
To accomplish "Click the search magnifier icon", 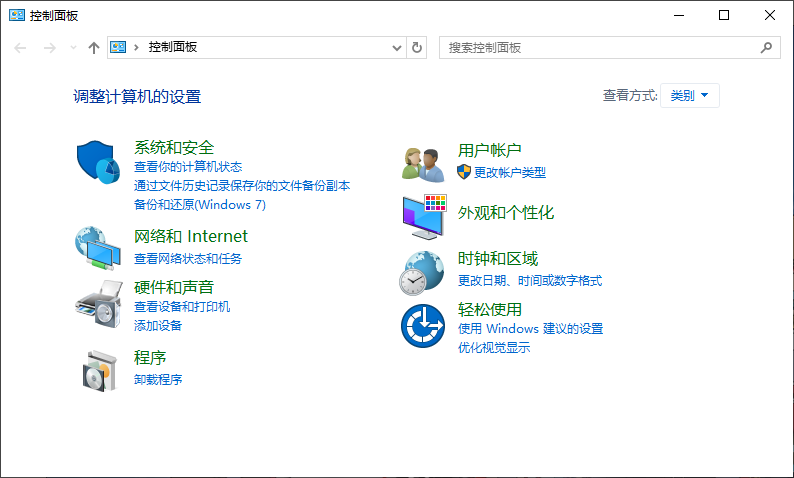I will click(x=766, y=48).
